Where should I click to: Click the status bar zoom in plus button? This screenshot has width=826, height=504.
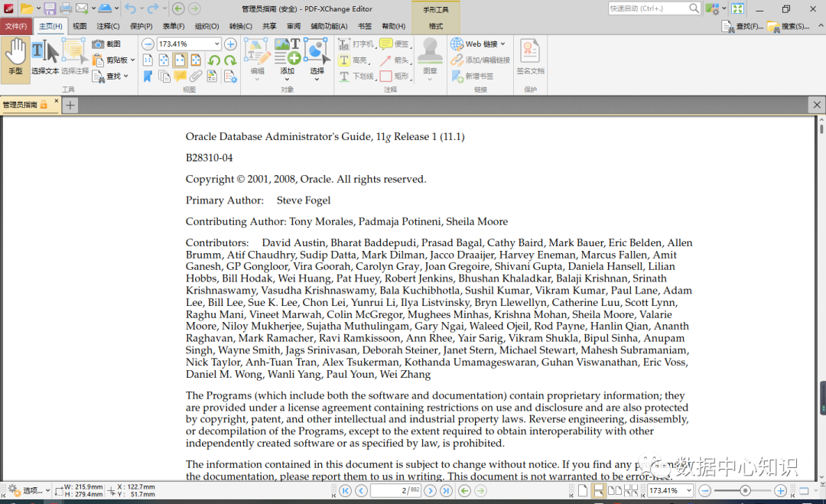point(781,491)
